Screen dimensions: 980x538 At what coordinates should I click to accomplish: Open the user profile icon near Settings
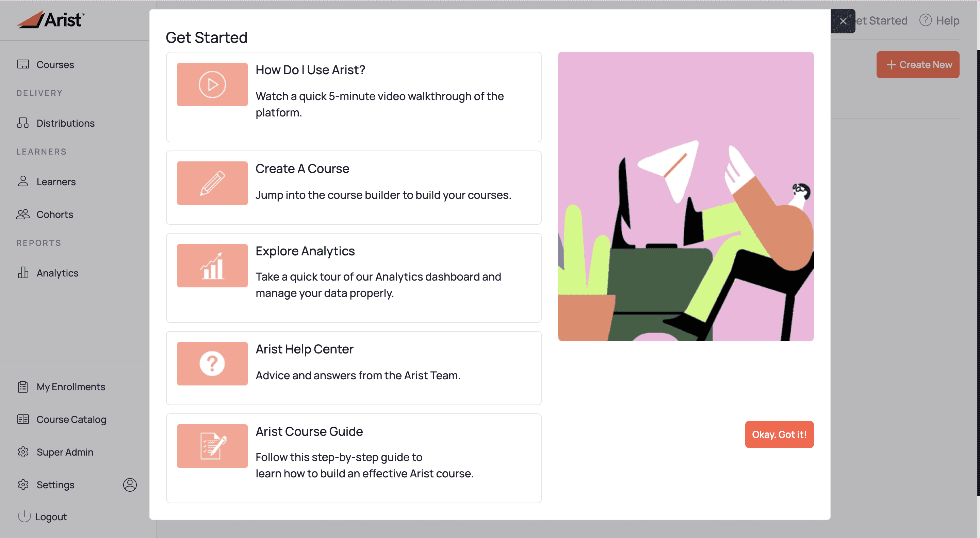[x=129, y=485]
